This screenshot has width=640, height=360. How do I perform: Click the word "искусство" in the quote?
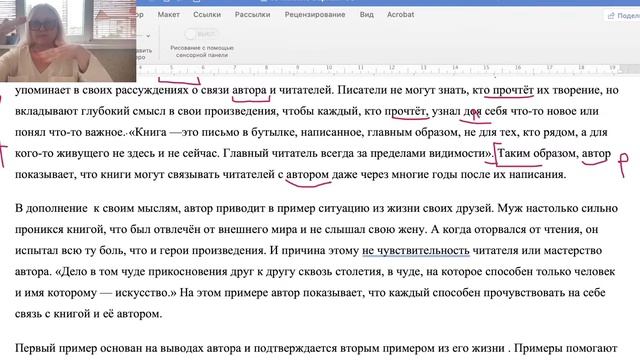point(142,293)
